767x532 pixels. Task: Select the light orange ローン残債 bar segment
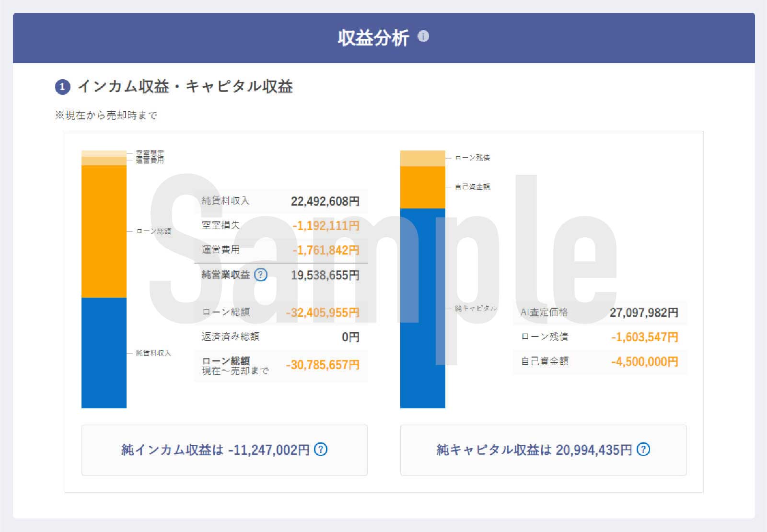click(422, 158)
